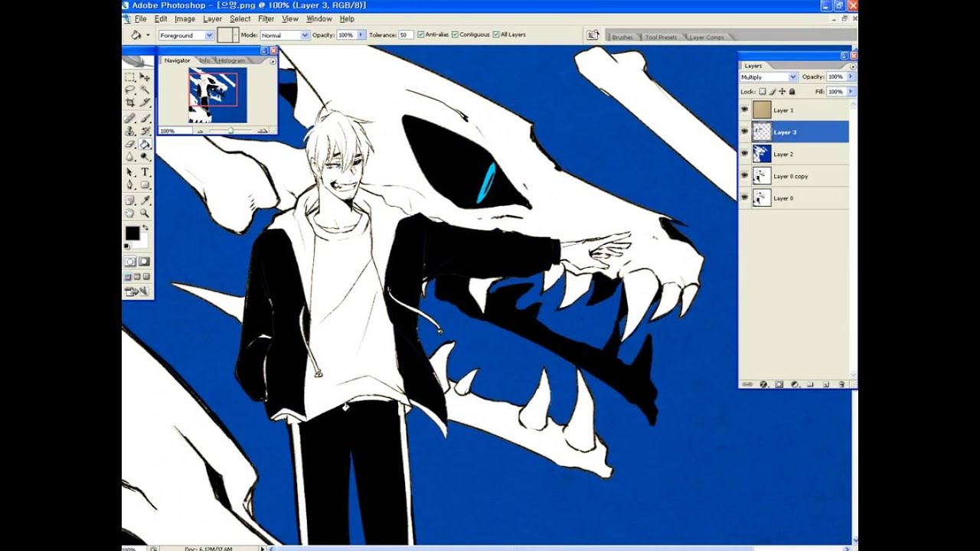This screenshot has width=980, height=551.
Task: Select the Layer 0 row
Action: tap(794, 198)
